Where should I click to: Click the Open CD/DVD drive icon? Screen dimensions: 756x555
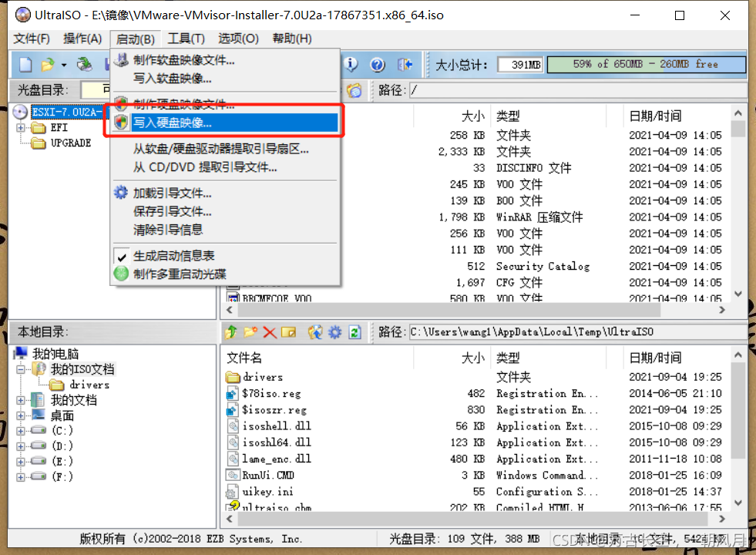[x=85, y=64]
